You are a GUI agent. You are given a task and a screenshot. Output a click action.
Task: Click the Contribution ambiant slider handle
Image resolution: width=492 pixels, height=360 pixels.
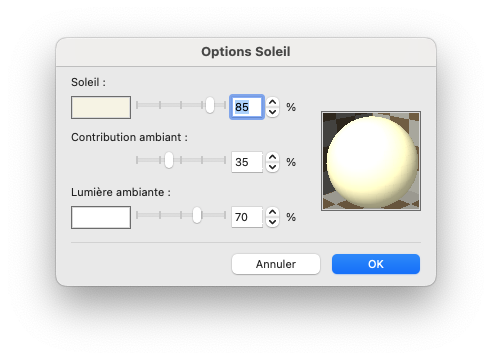(169, 160)
